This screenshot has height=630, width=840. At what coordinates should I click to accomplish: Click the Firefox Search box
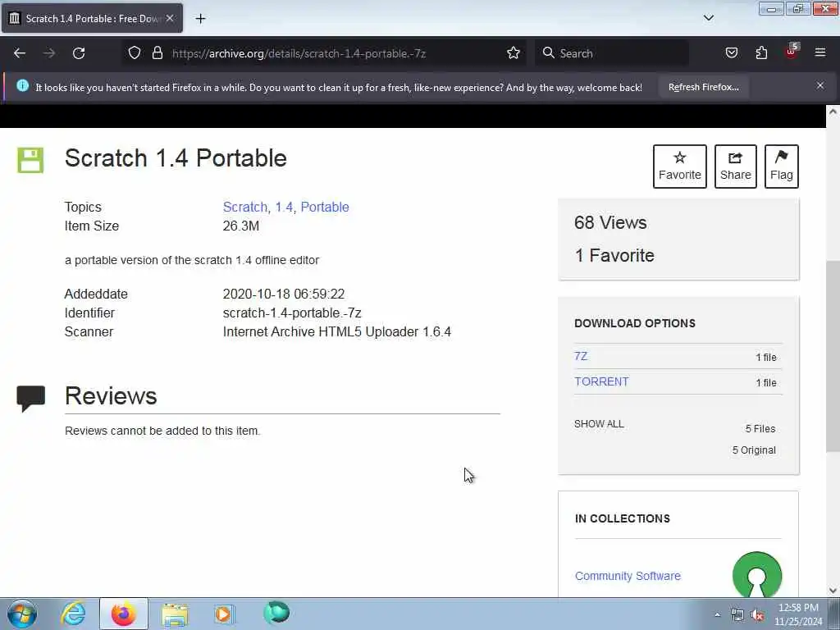click(611, 53)
